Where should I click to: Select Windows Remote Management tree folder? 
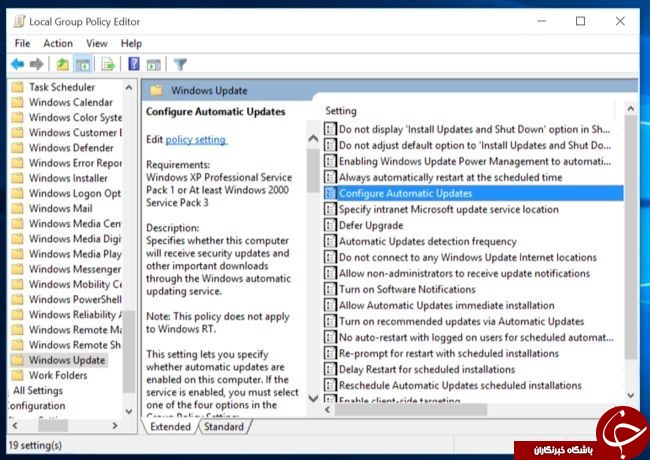click(75, 329)
